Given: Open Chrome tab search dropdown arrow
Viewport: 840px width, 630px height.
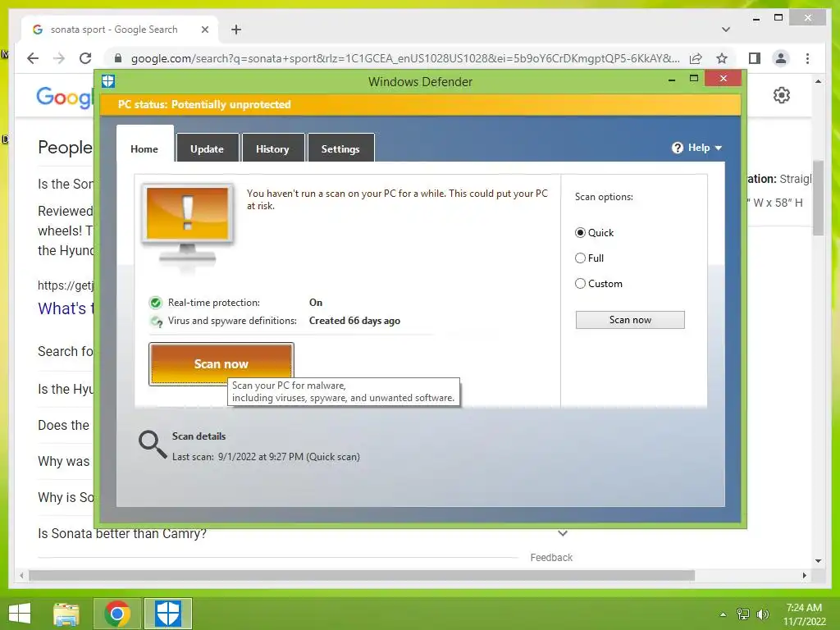Looking at the screenshot, I should (x=726, y=30).
